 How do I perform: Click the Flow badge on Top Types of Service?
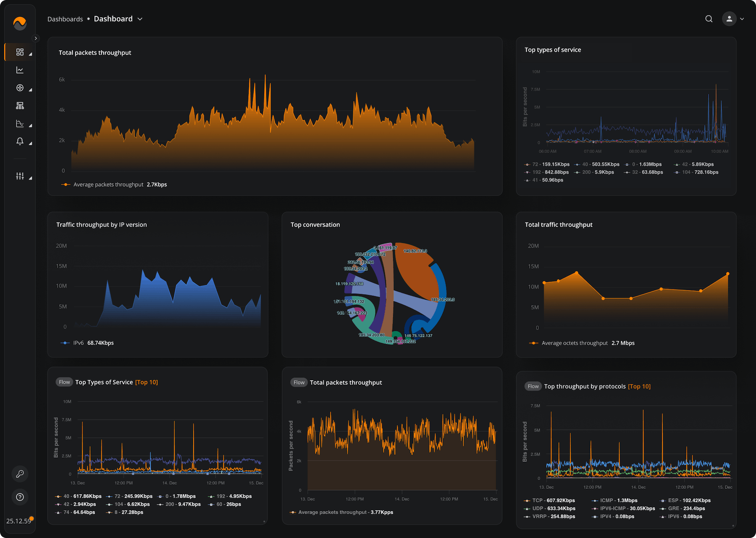64,382
